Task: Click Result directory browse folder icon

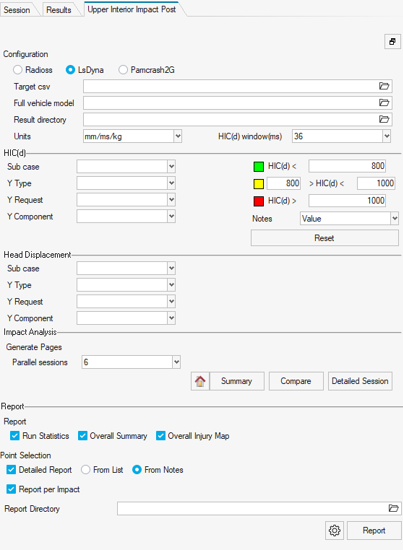Action: (384, 119)
